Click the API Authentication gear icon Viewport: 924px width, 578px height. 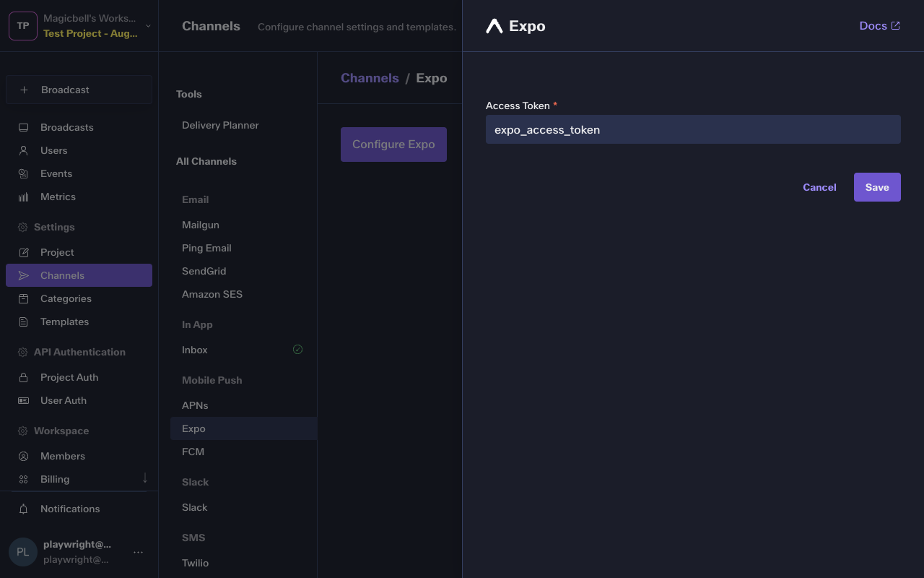[22, 352]
